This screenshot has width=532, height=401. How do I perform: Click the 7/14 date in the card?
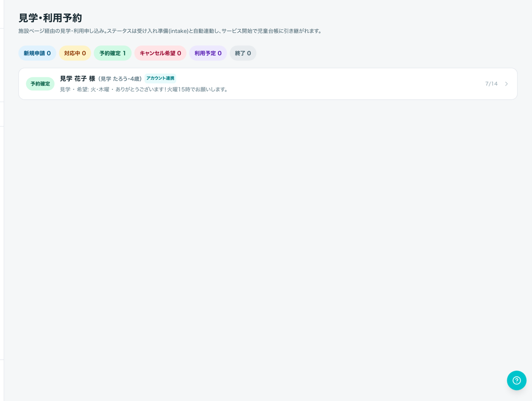(x=491, y=84)
